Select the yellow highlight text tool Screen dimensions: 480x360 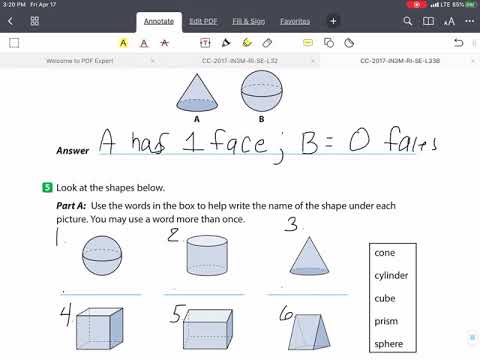tap(123, 43)
